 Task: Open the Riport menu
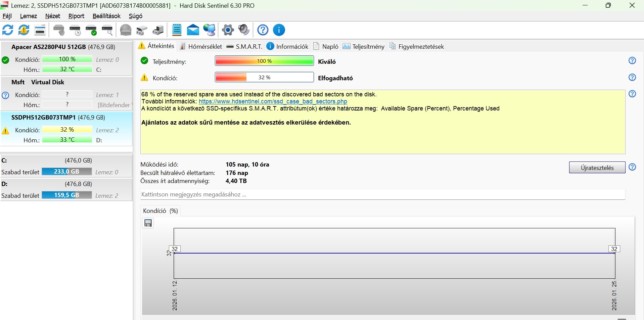pos(76,16)
